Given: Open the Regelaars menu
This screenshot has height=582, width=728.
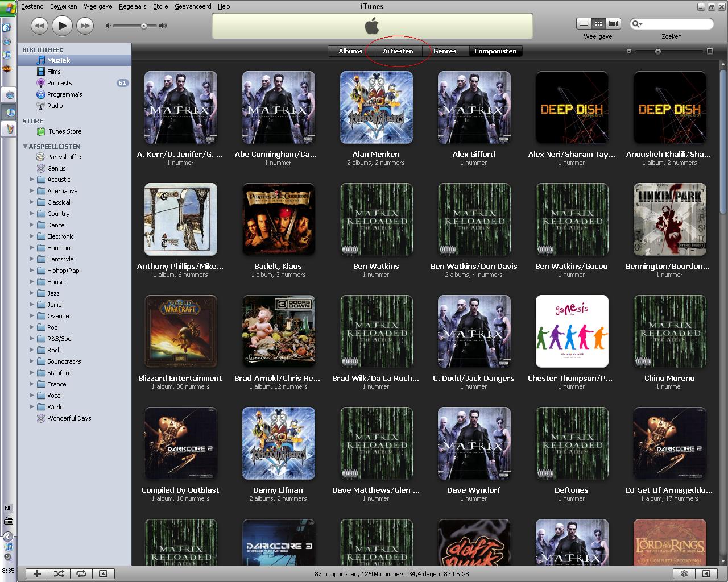Looking at the screenshot, I should pyautogui.click(x=133, y=6).
